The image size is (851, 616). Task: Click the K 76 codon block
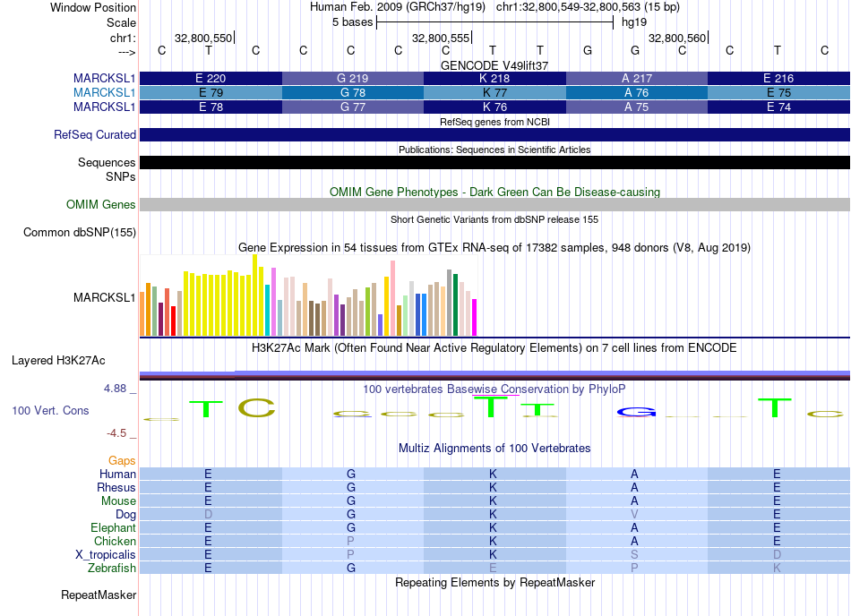(x=495, y=107)
